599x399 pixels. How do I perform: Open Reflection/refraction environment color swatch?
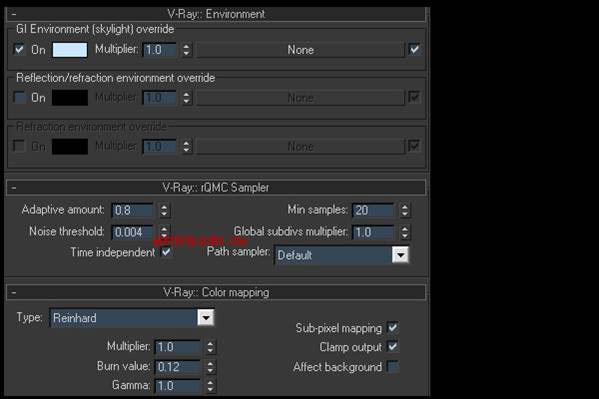70,98
